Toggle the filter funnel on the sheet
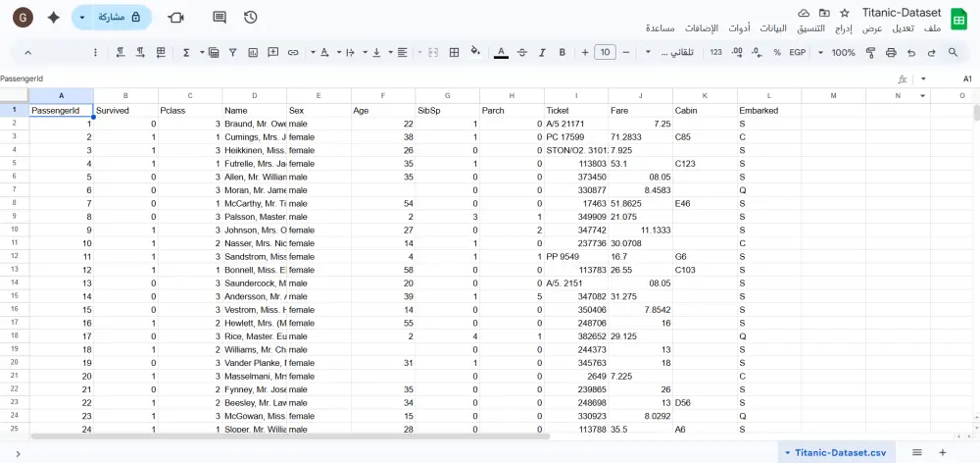 [232, 53]
